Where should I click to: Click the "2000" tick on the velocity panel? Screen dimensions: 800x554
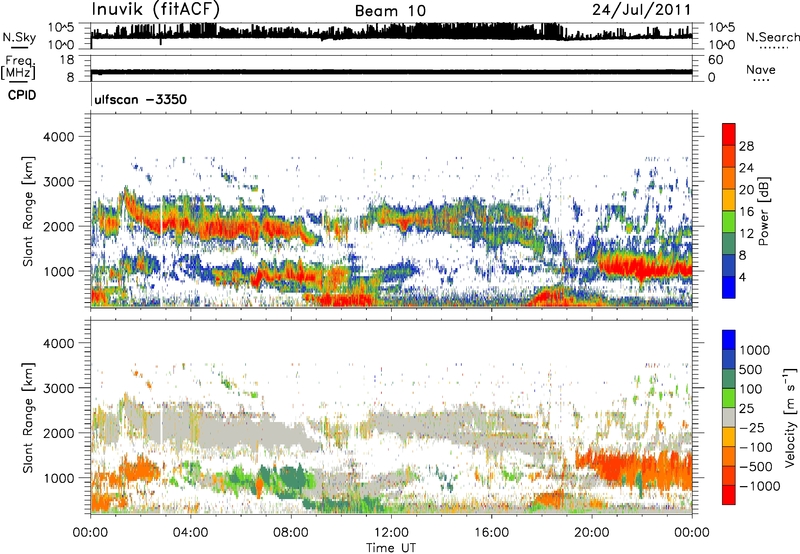[59, 433]
